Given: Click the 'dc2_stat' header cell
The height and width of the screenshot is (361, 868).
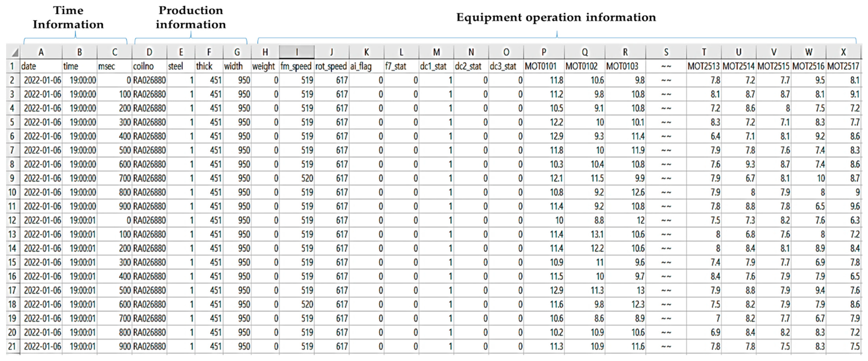Looking at the screenshot, I should point(471,66).
